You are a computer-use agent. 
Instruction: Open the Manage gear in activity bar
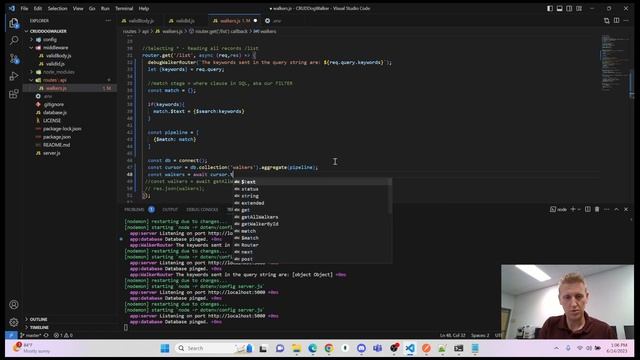point(14,322)
